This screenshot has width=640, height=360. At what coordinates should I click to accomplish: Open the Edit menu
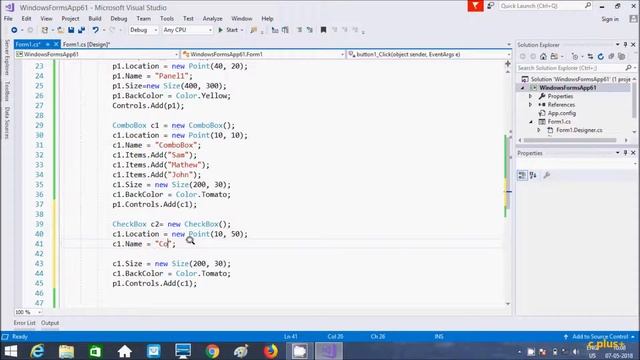click(x=27, y=19)
